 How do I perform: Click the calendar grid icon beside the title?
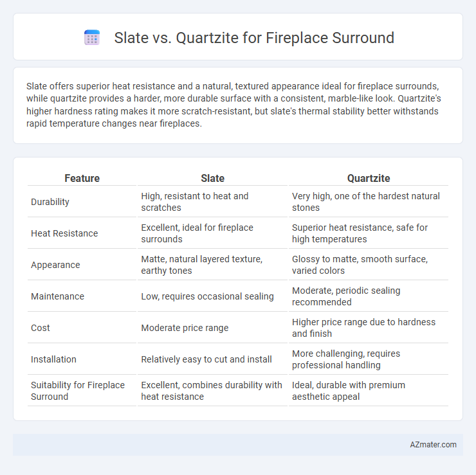[92, 38]
